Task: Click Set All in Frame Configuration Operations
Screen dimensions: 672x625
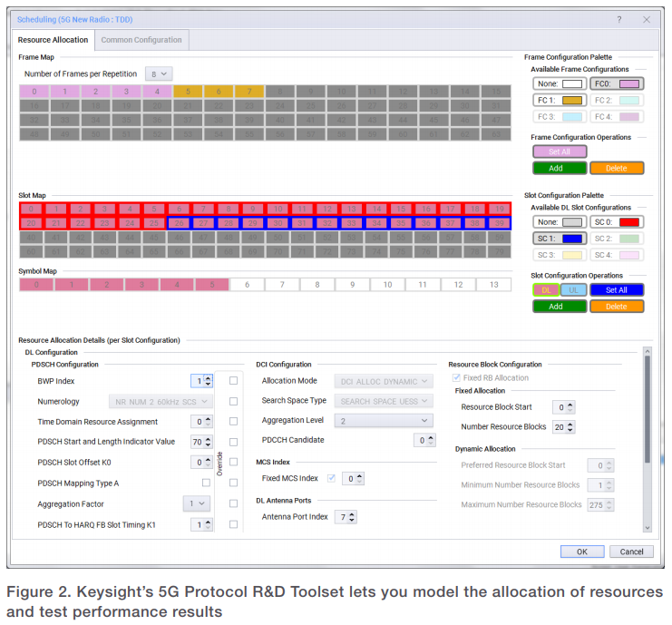Action: coord(559,152)
